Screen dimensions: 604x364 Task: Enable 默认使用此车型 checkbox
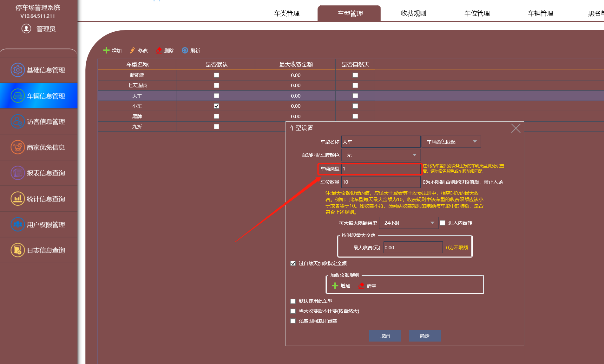(293, 301)
